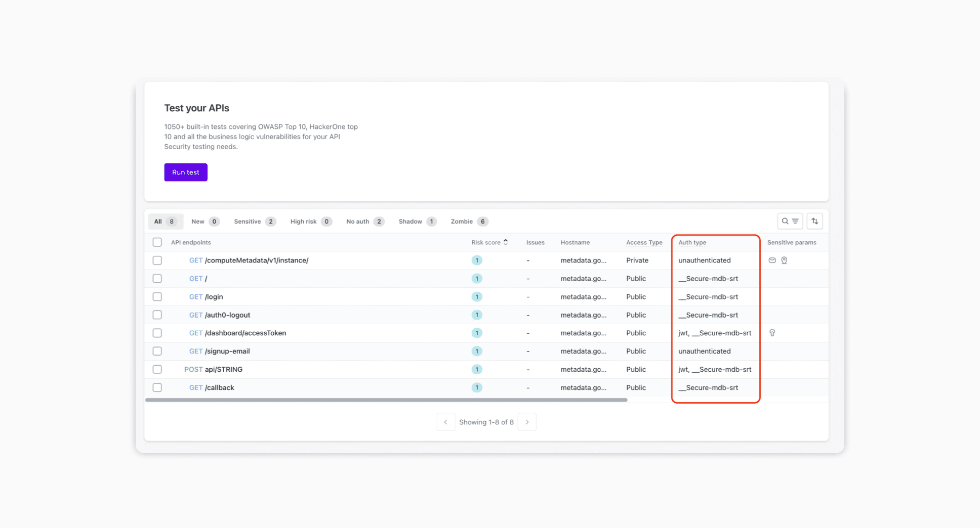Check the /computeMetadata/v1/instance/ row checkbox

(157, 260)
